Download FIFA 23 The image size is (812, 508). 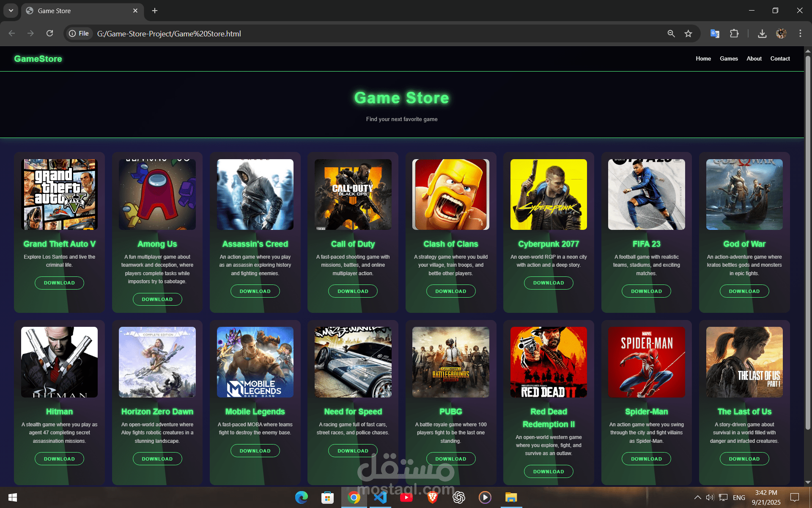point(646,291)
